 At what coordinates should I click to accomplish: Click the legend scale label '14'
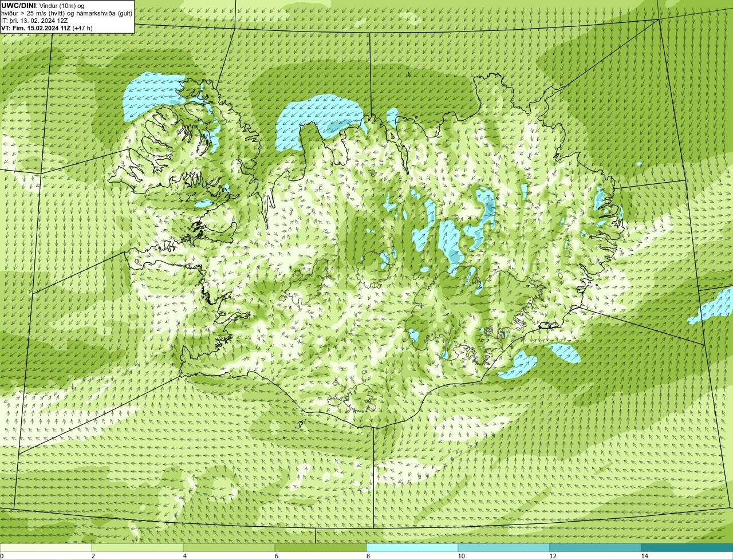click(x=644, y=556)
